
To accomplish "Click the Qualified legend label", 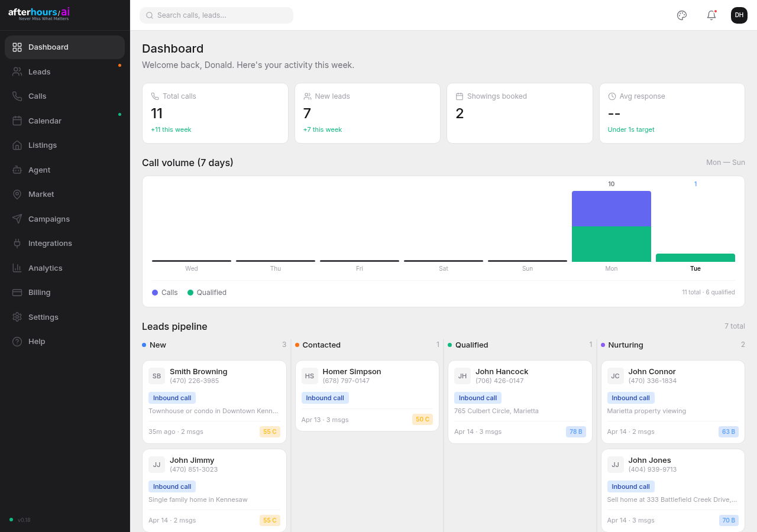I will click(x=212, y=292).
